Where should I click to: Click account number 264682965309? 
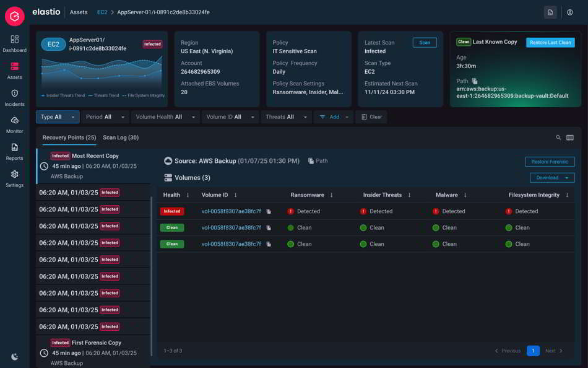click(x=201, y=72)
